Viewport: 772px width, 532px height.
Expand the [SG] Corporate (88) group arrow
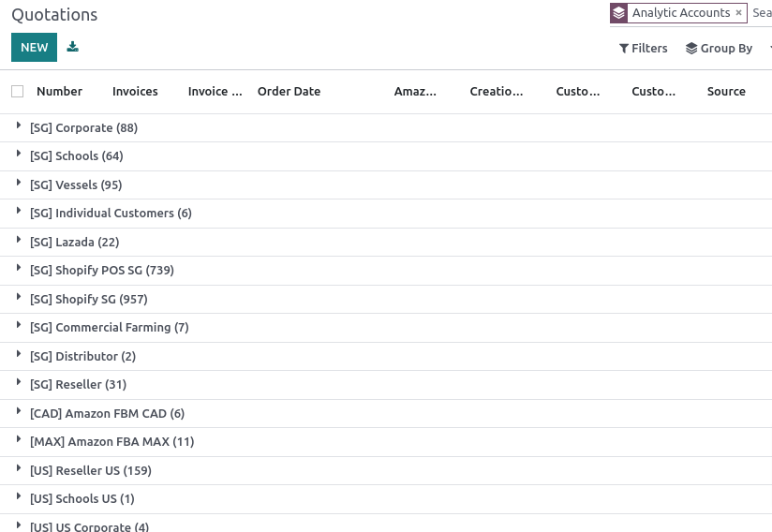point(18,125)
